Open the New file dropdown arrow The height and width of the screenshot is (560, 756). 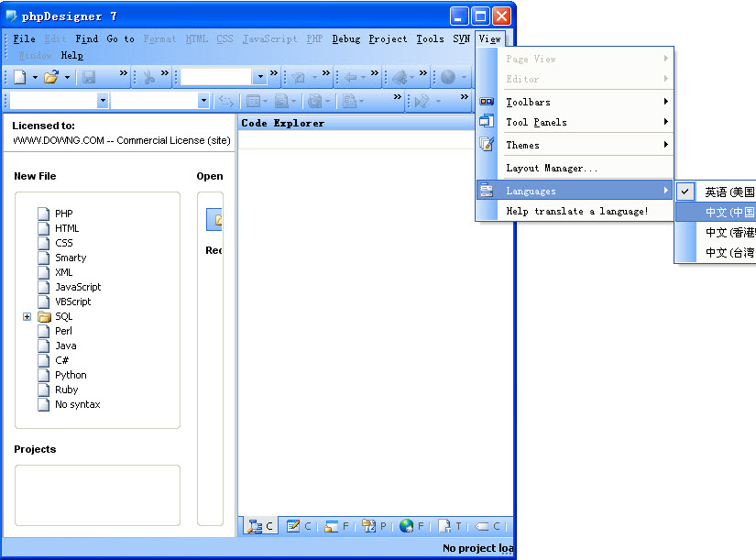(35, 77)
